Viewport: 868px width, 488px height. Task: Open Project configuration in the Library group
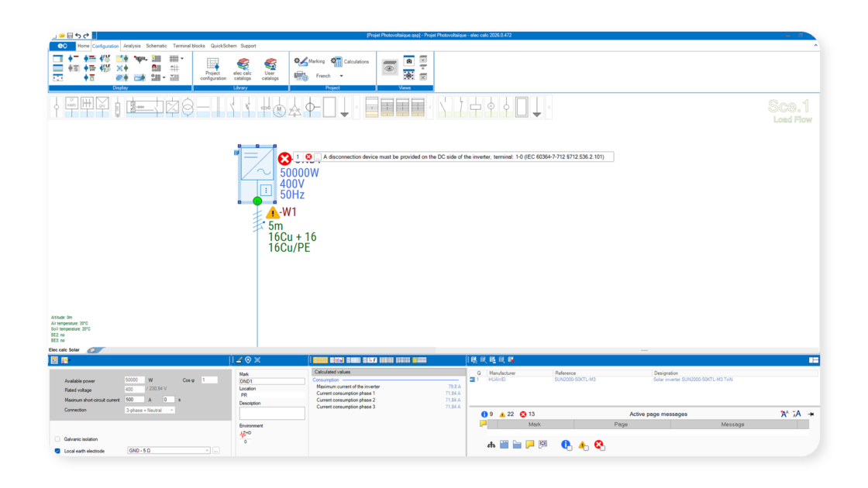[213, 67]
